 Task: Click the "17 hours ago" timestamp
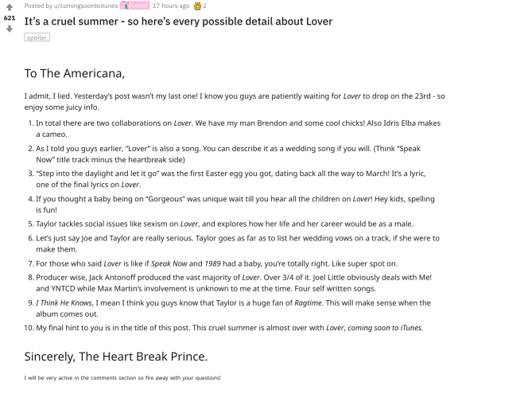pyautogui.click(x=170, y=6)
